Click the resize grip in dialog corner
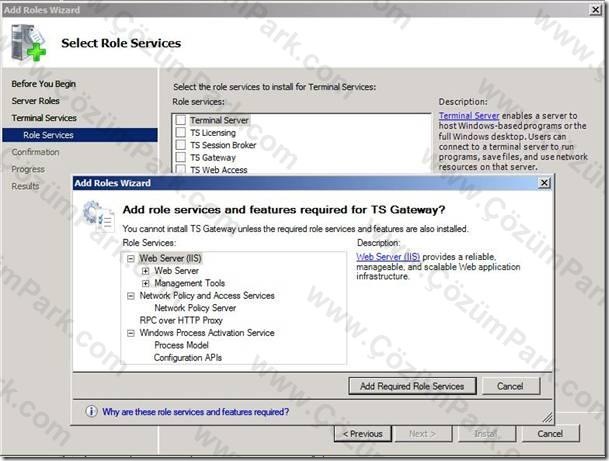Screen dimensions: 609x461 pos(547,418)
